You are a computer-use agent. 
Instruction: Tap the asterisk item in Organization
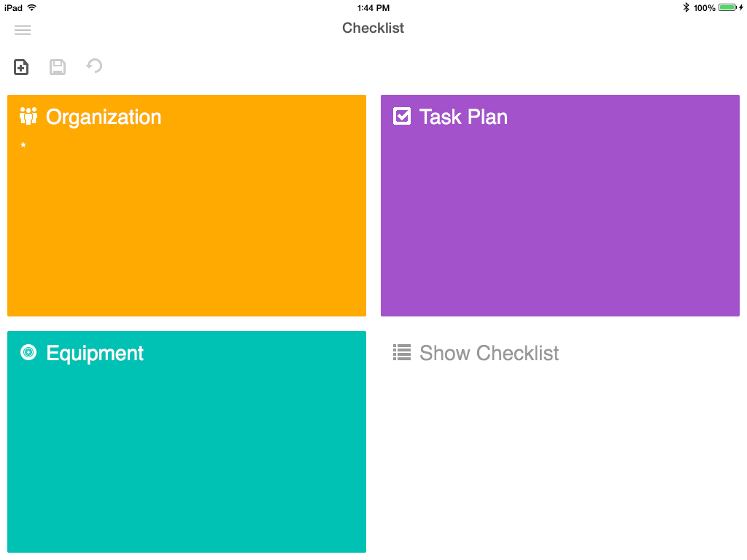tap(23, 147)
